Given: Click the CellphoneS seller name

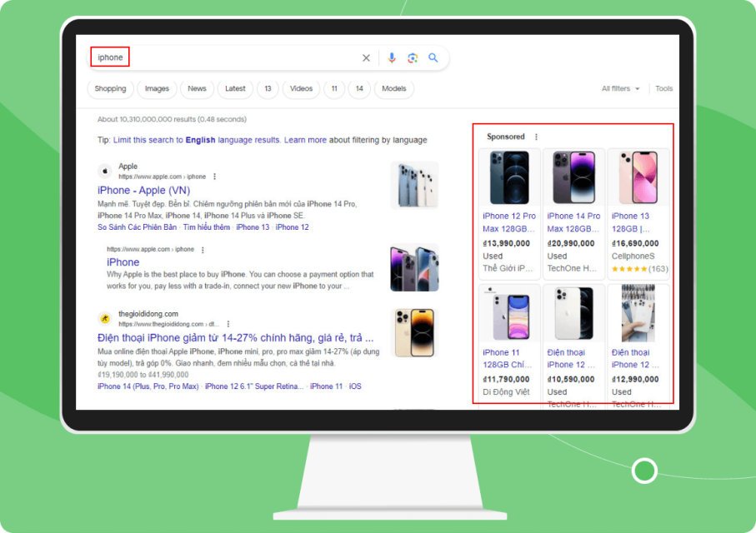Looking at the screenshot, I should click(x=633, y=256).
